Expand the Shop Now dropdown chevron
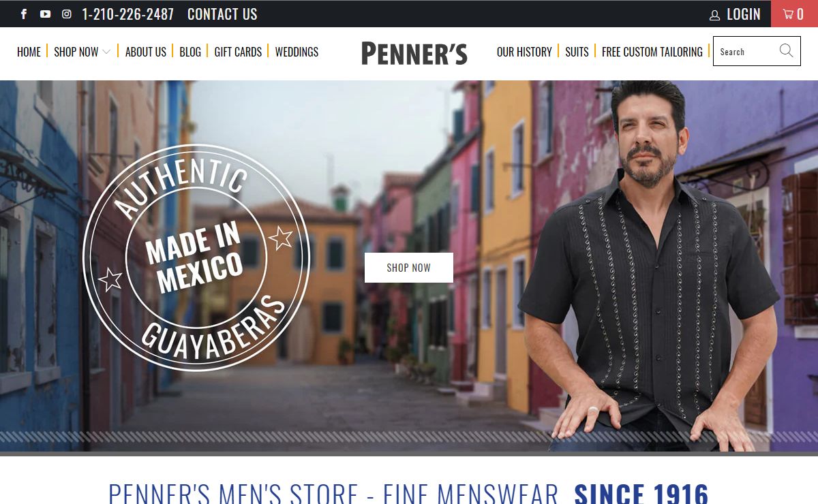The image size is (818, 504). [x=106, y=52]
